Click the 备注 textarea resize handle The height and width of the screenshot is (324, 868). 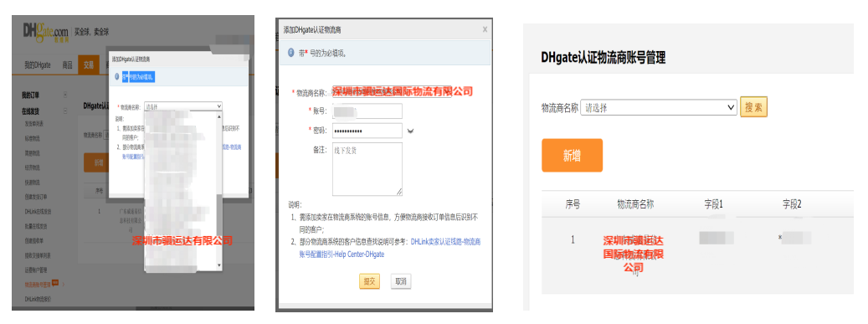[x=399, y=193]
